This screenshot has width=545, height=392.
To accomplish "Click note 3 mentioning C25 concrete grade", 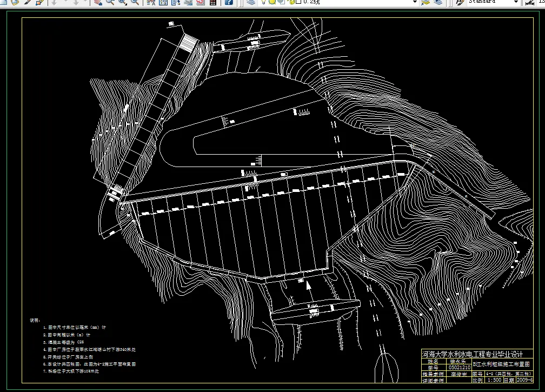I will tap(64, 342).
